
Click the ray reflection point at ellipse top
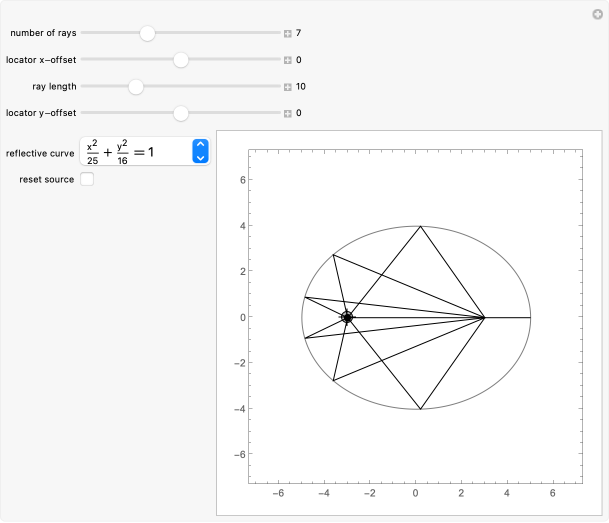[x=421, y=226]
